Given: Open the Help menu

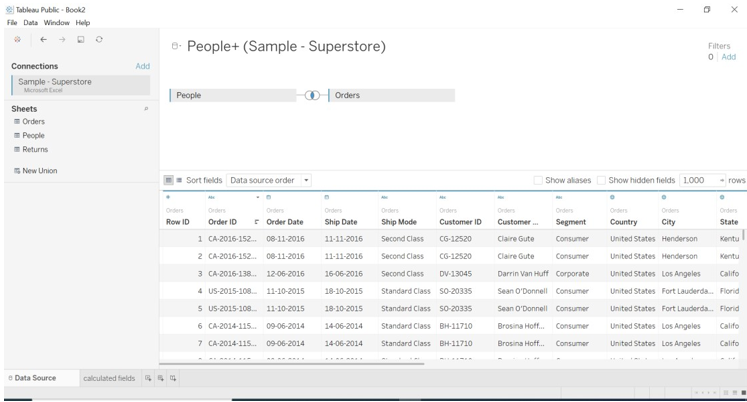Looking at the screenshot, I should pos(83,22).
